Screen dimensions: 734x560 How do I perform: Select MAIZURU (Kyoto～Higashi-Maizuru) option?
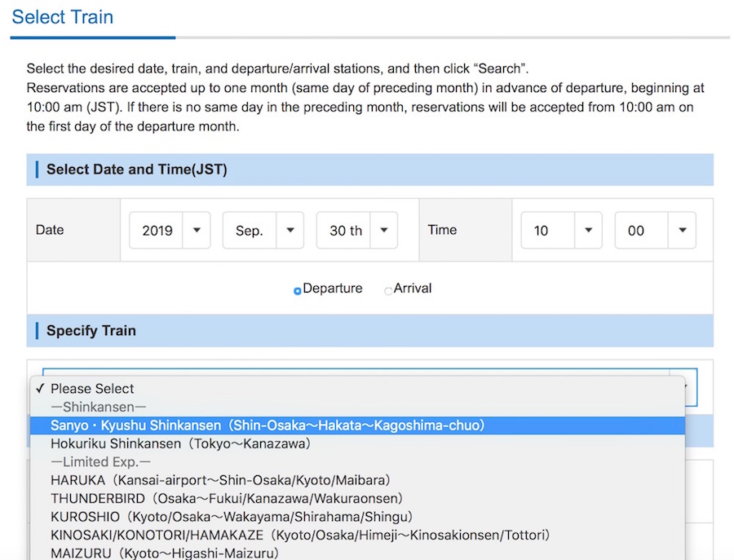pos(165,553)
